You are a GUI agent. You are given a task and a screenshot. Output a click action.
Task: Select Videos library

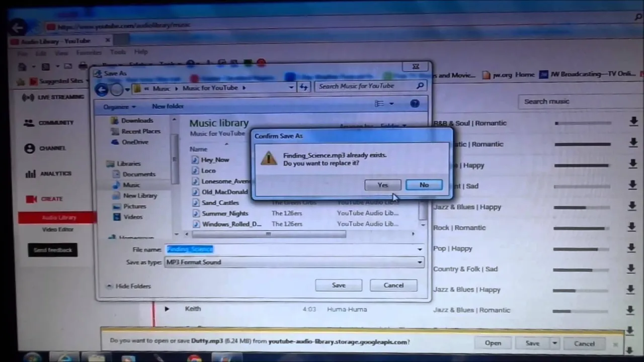coord(133,217)
